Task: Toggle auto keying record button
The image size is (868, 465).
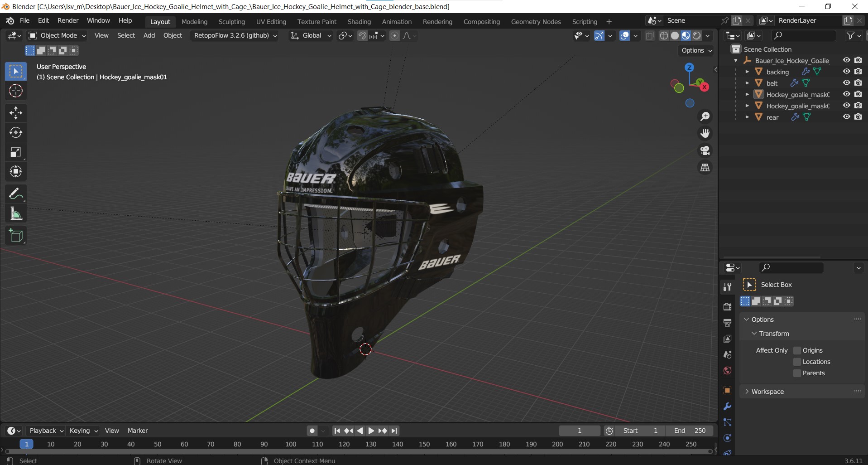Action: click(312, 431)
